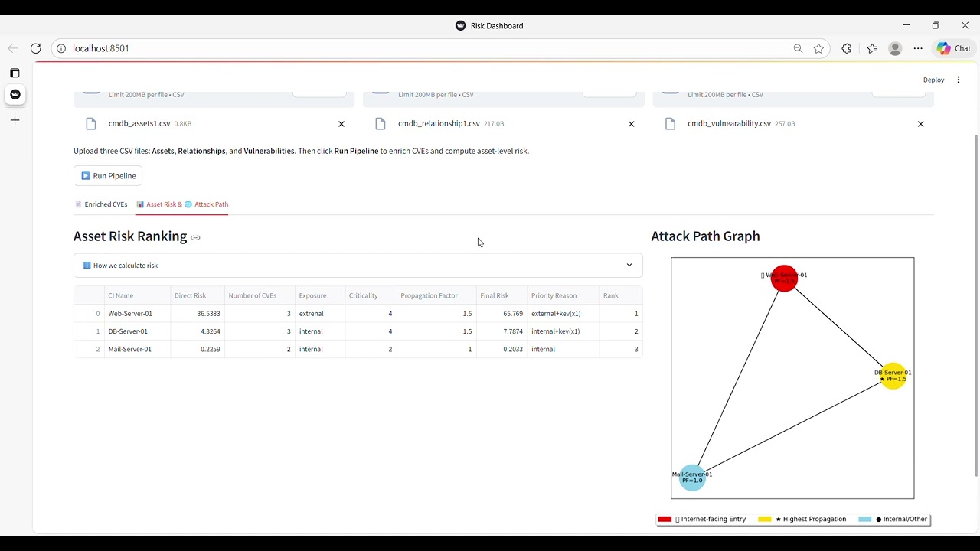980x551 pixels.
Task: Click the internal+kev(x1) priority reason cell
Action: tap(563, 331)
